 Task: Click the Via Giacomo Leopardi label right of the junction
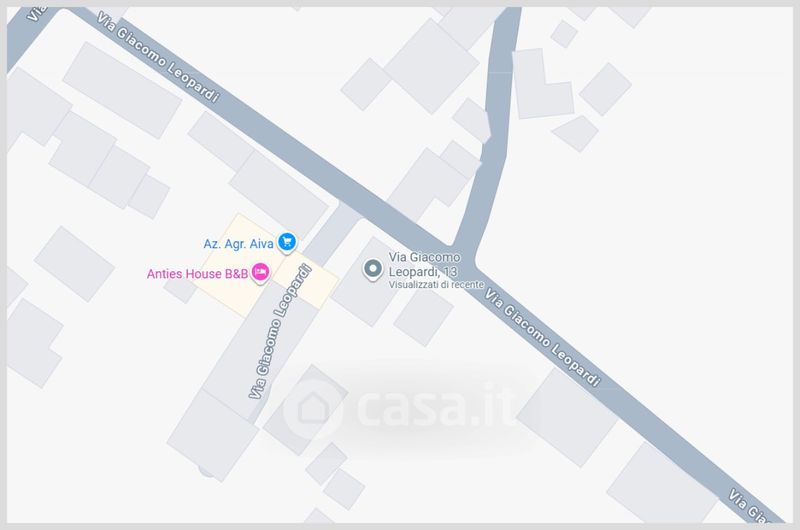point(542,338)
